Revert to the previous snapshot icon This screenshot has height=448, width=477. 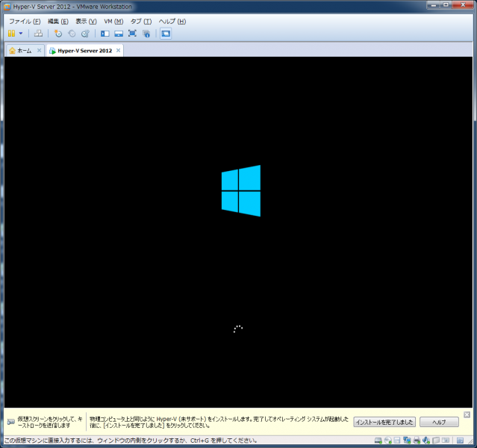72,34
